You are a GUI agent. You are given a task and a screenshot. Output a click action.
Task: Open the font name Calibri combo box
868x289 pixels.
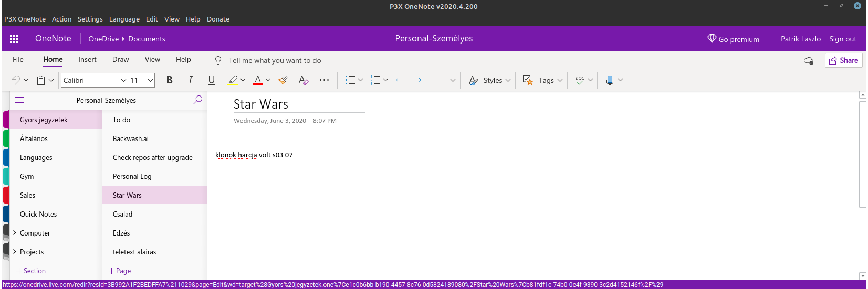[95, 80]
